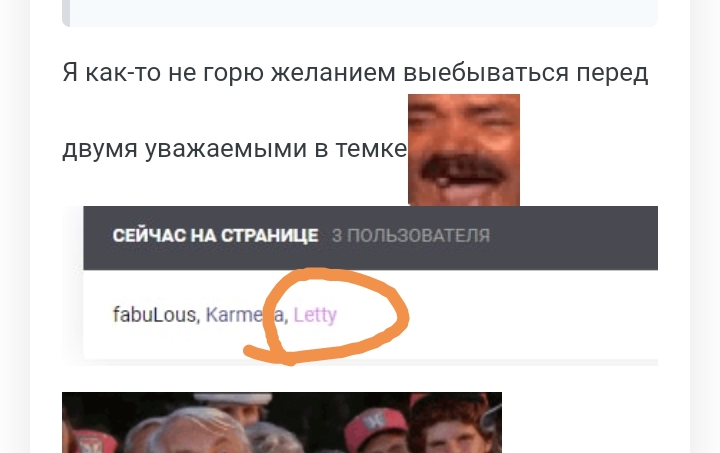
Task: Click the quote block at the top
Action: (360, 13)
